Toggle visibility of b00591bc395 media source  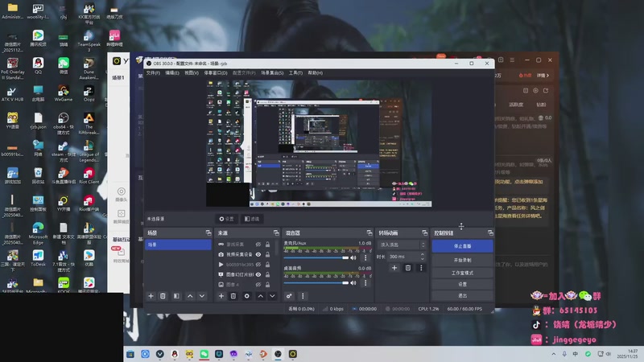(x=258, y=265)
